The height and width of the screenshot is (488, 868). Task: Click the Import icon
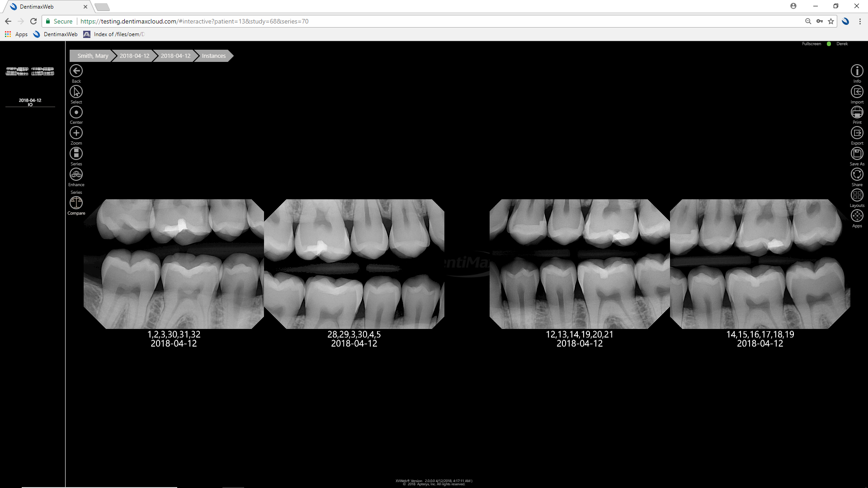857,92
